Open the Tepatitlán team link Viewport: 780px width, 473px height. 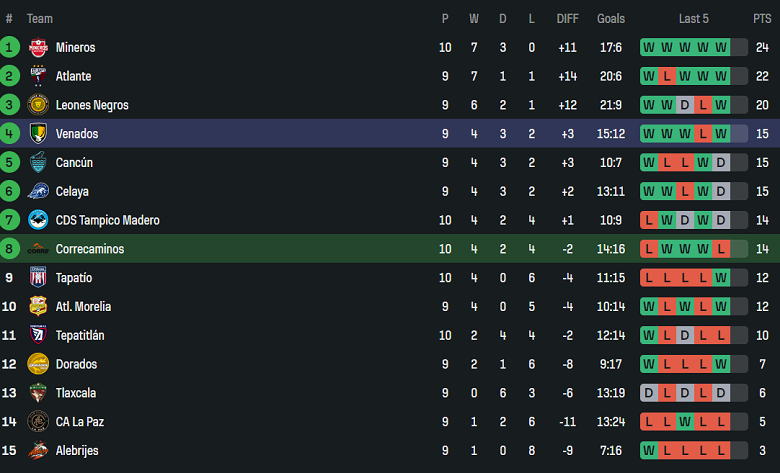pos(80,336)
